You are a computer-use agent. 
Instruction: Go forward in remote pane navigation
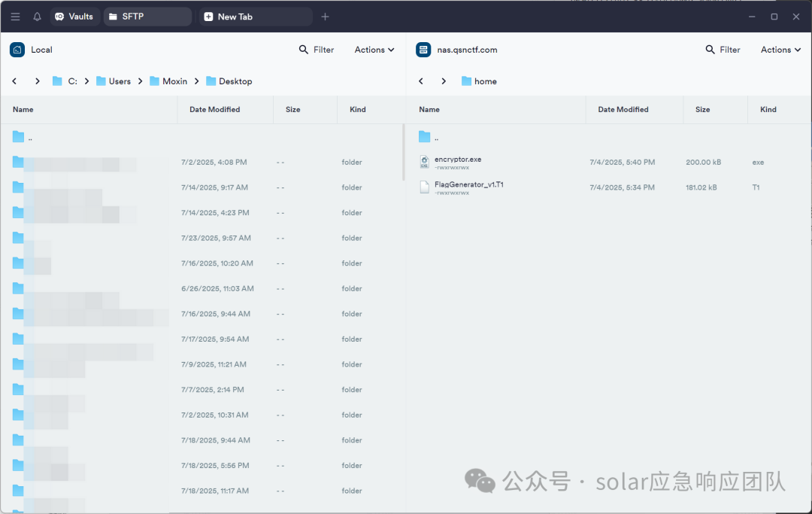444,81
